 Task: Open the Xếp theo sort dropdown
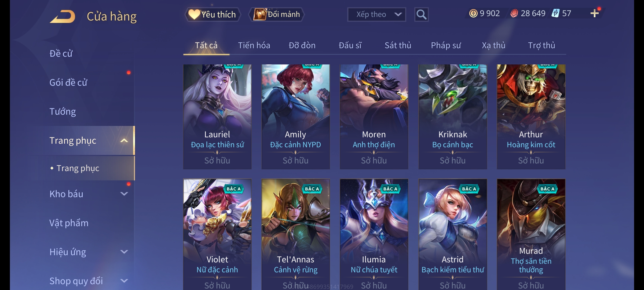tap(376, 15)
